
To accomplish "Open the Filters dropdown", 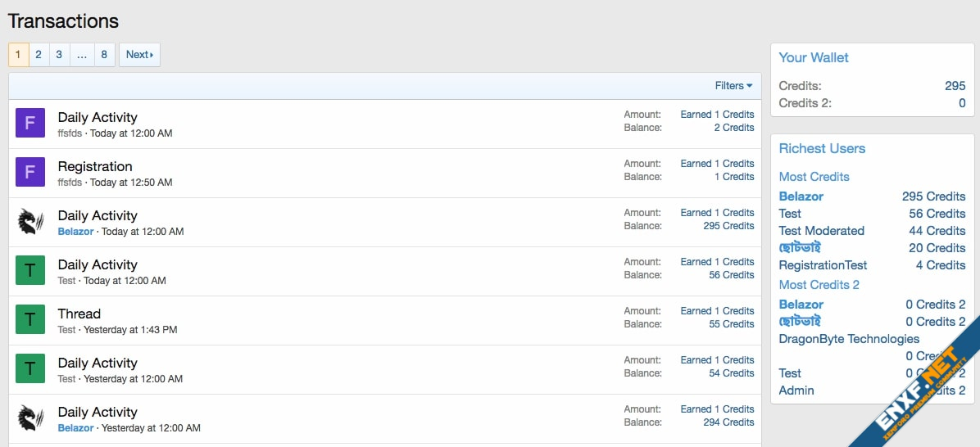I will (x=733, y=86).
